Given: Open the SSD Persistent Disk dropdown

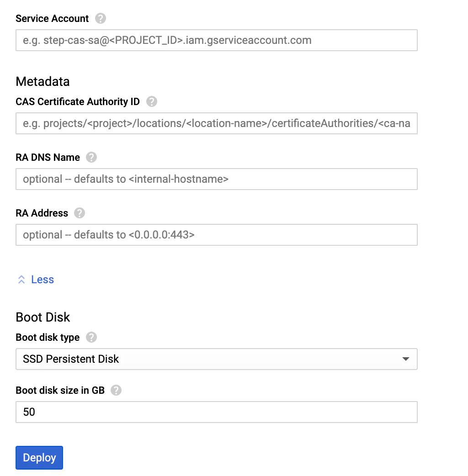Looking at the screenshot, I should [x=216, y=359].
